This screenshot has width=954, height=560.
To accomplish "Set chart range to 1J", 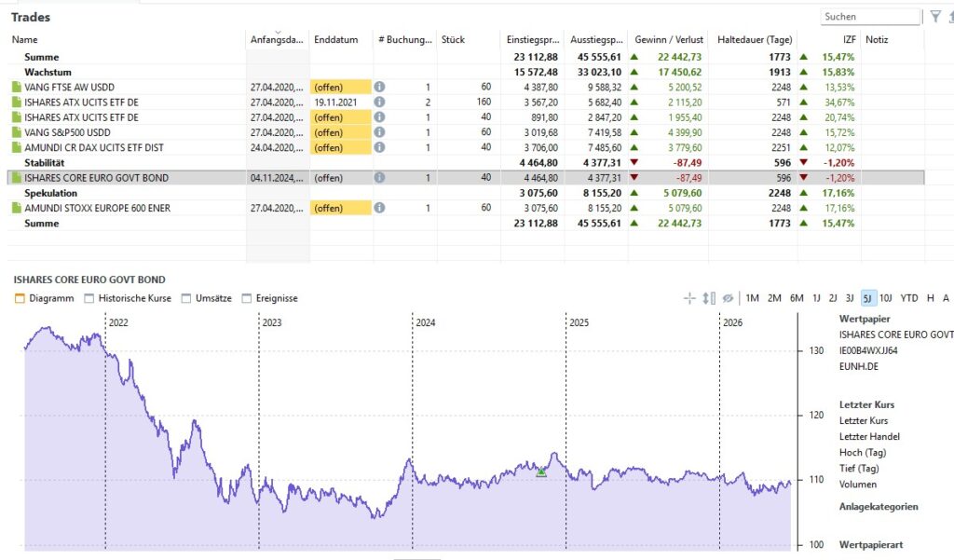I will click(x=816, y=298).
